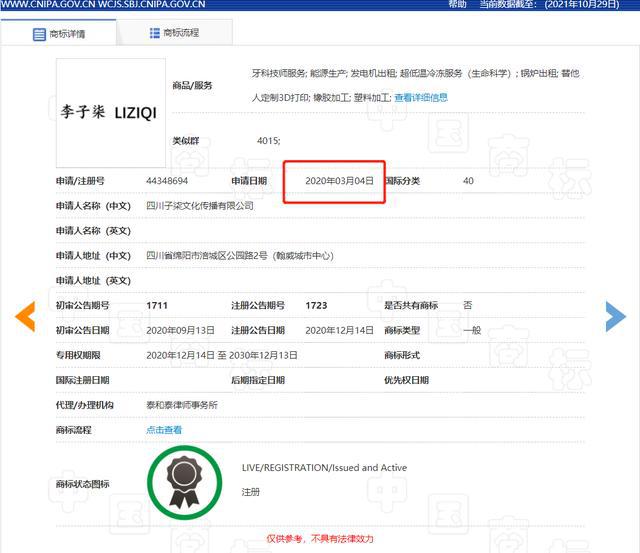Select applicant name 四川子柒文化传播有限公司
Image resolution: width=640 pixels, height=553 pixels.
click(x=200, y=206)
